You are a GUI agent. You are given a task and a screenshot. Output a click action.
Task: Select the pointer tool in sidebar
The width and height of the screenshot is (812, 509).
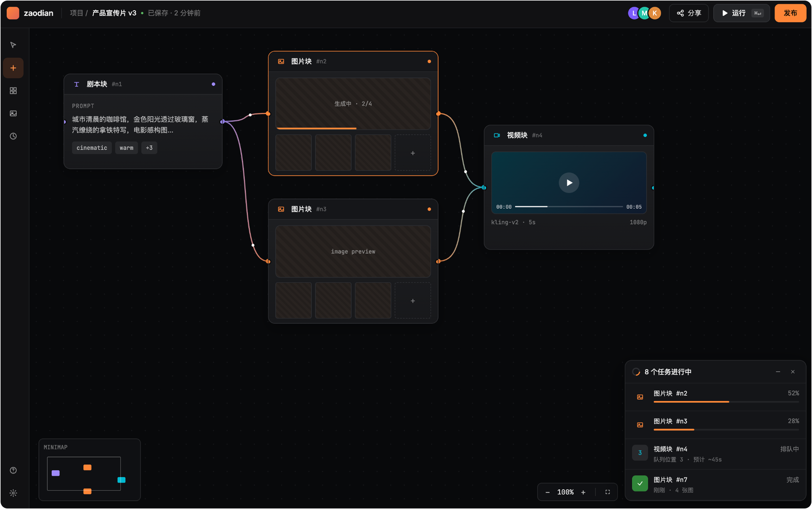click(x=13, y=45)
